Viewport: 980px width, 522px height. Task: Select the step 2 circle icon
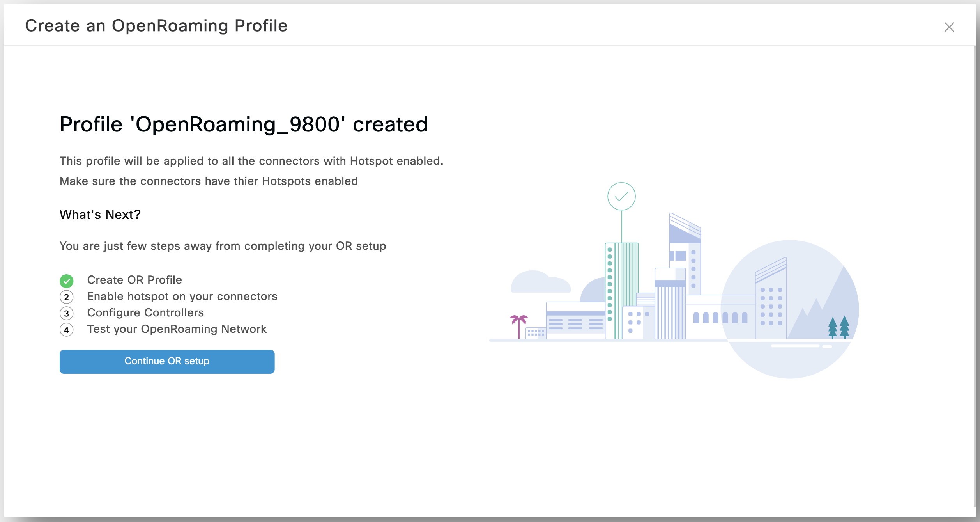[67, 297]
